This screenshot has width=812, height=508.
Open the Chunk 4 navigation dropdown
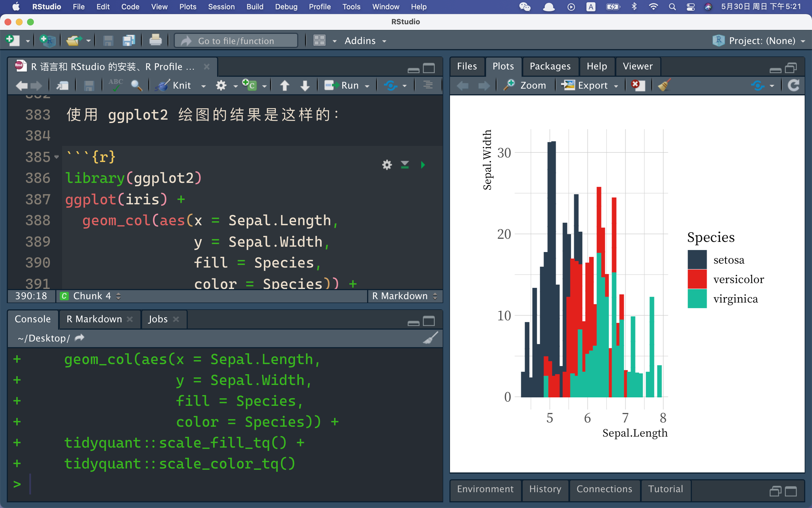click(91, 296)
